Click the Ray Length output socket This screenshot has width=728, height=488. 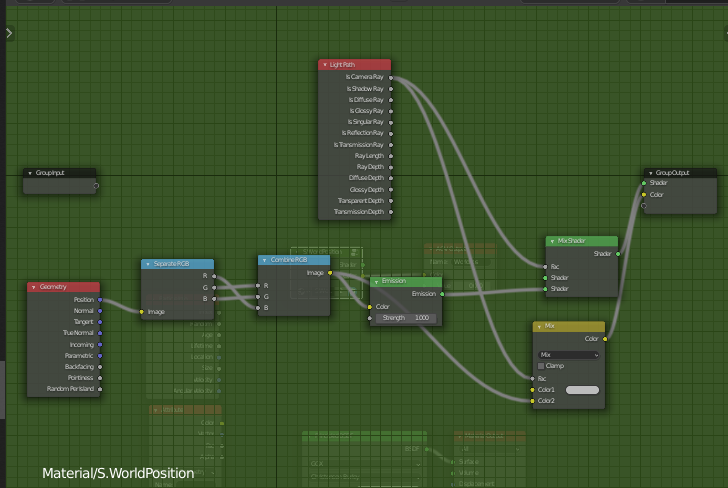click(x=391, y=156)
